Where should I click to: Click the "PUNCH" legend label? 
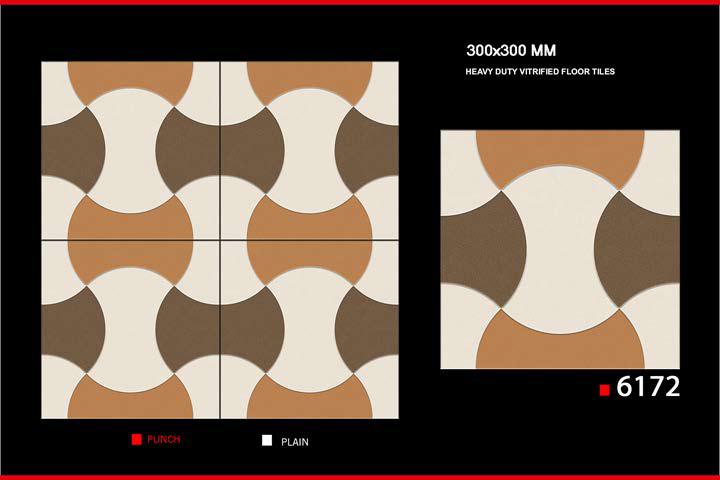tap(163, 440)
